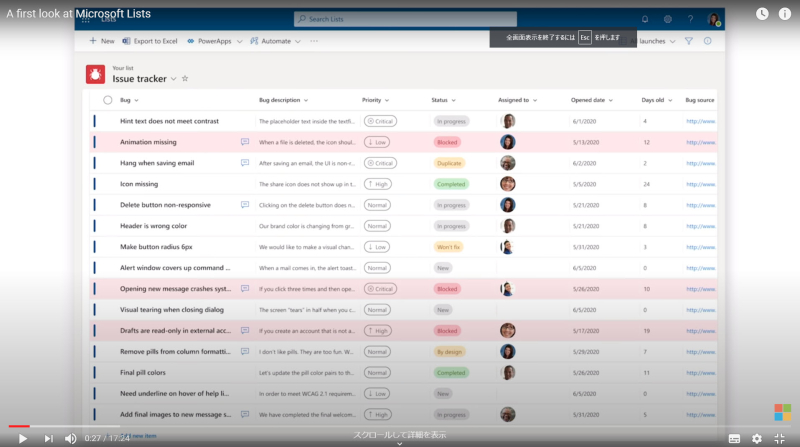
Task: Open Add final images comments icon
Action: pos(245,414)
